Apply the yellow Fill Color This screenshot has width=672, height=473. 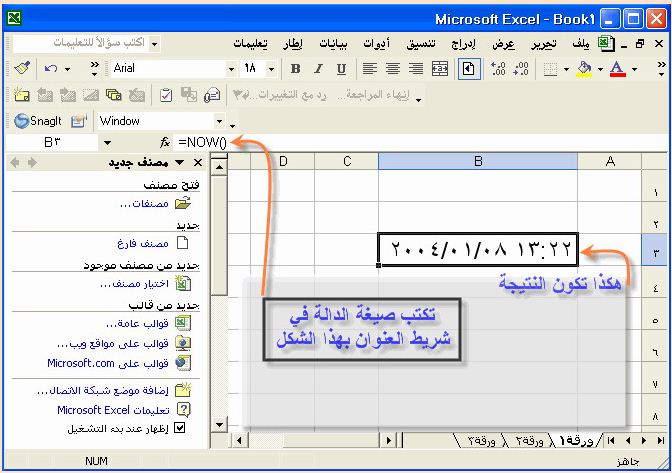click(584, 69)
